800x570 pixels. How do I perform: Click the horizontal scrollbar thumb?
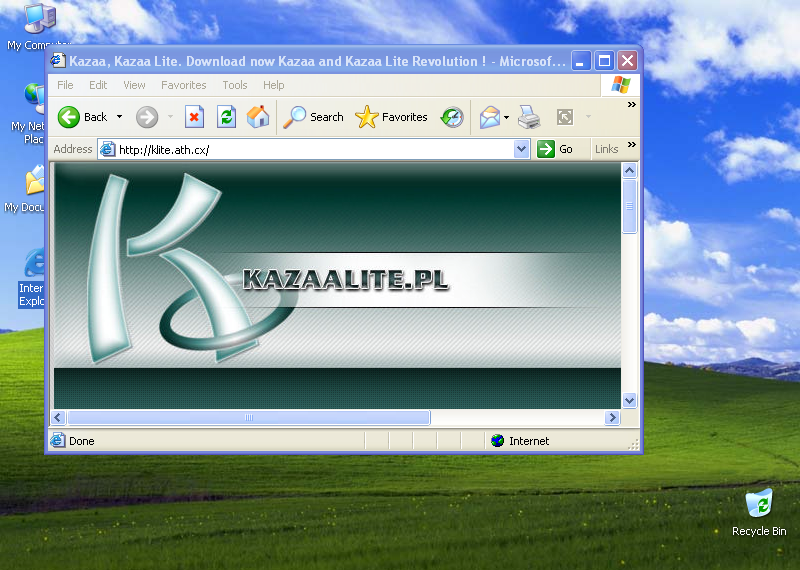(248, 417)
